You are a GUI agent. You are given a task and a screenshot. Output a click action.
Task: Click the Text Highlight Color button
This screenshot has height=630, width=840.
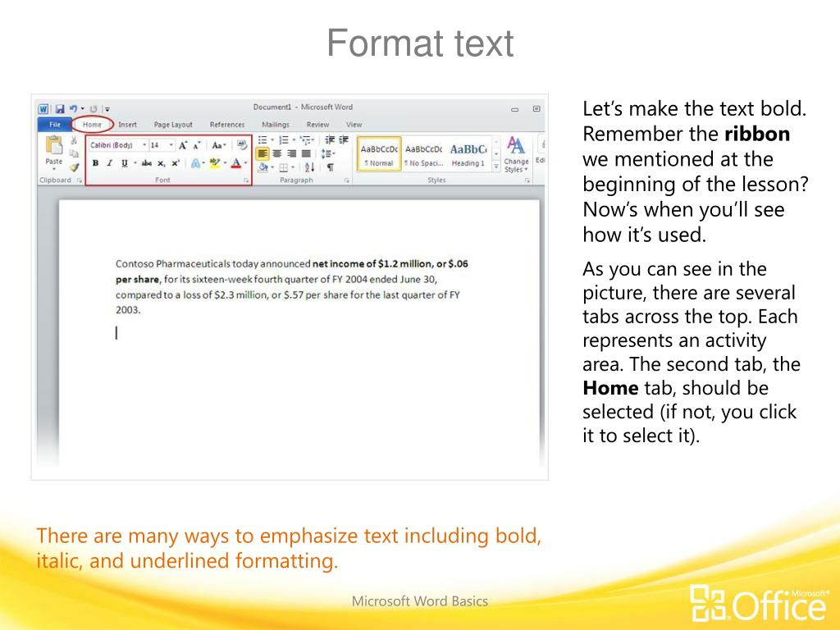tap(215, 163)
